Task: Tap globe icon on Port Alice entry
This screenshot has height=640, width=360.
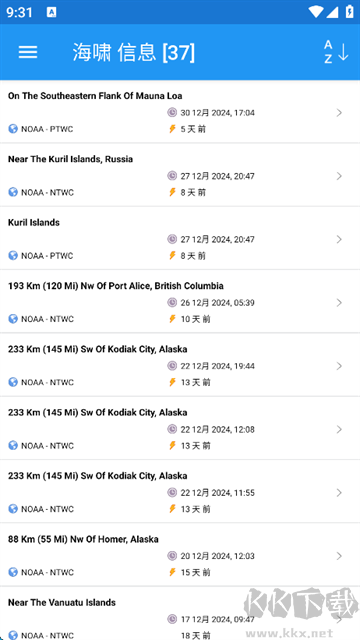Action: 13,319
